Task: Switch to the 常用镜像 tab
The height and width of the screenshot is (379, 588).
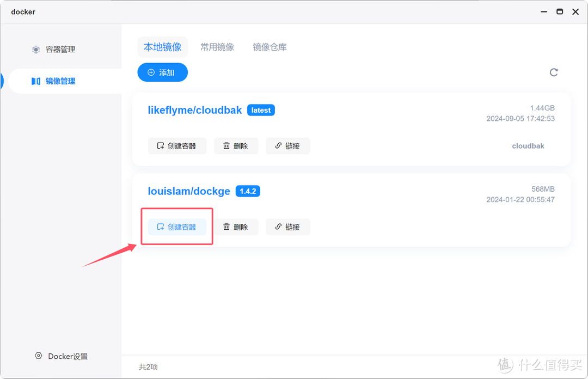Action: pos(217,47)
